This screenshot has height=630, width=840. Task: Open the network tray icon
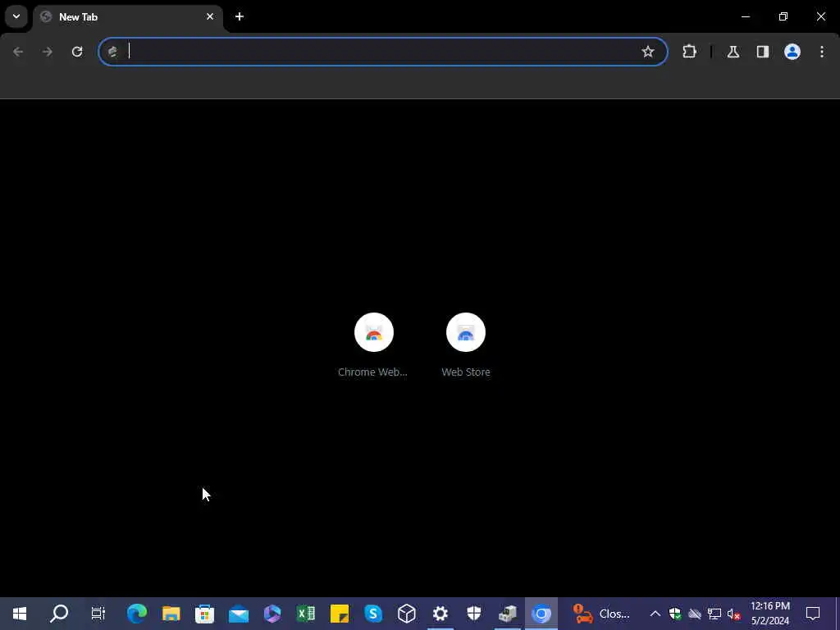click(714, 614)
